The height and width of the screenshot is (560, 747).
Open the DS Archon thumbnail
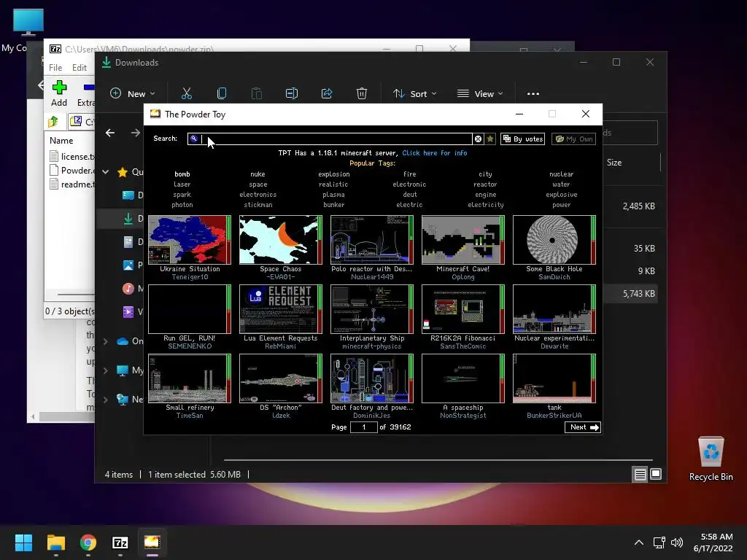(x=281, y=378)
